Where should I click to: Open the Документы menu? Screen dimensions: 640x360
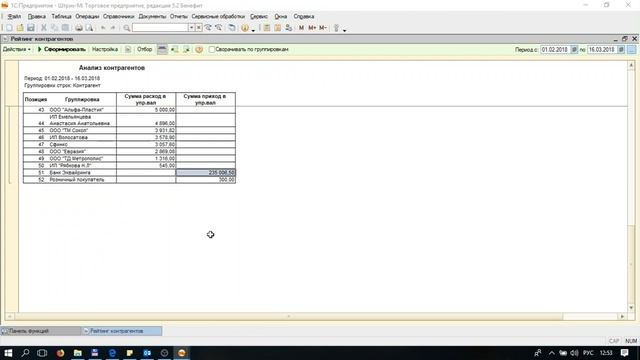pos(152,16)
